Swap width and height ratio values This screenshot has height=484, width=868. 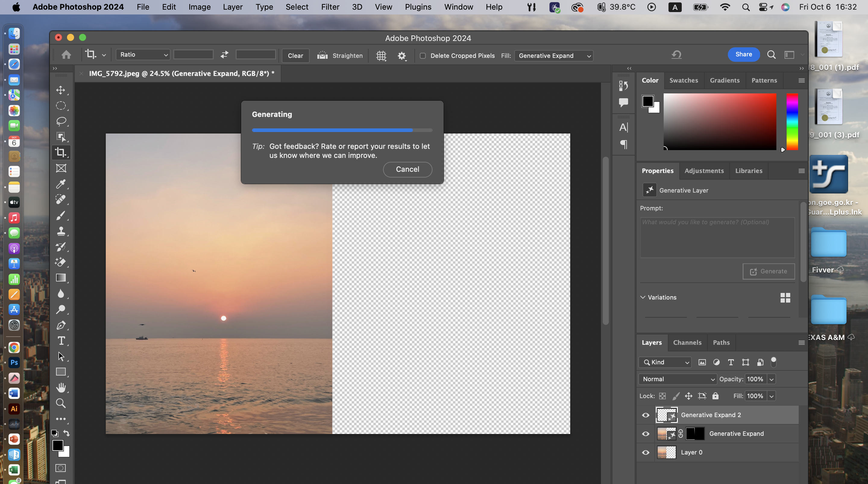click(x=225, y=55)
